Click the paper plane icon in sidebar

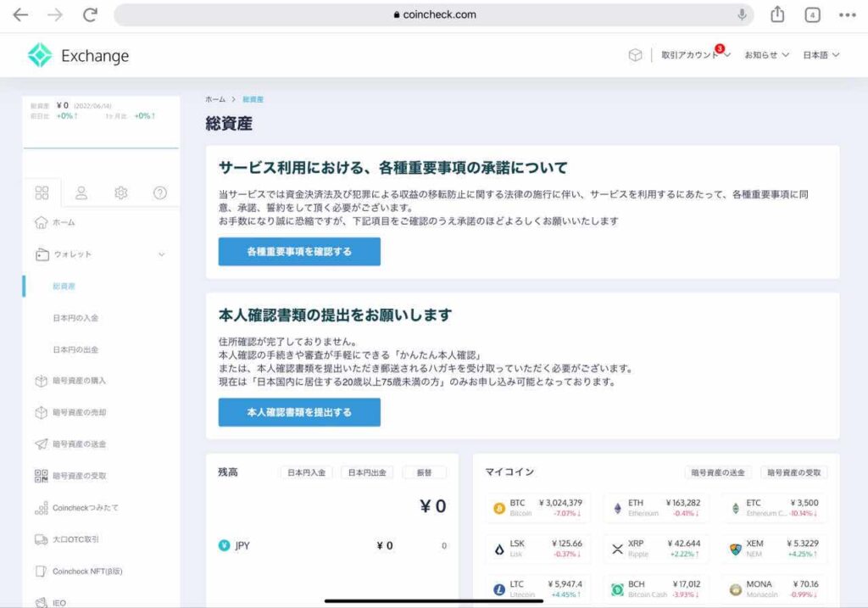click(41, 444)
